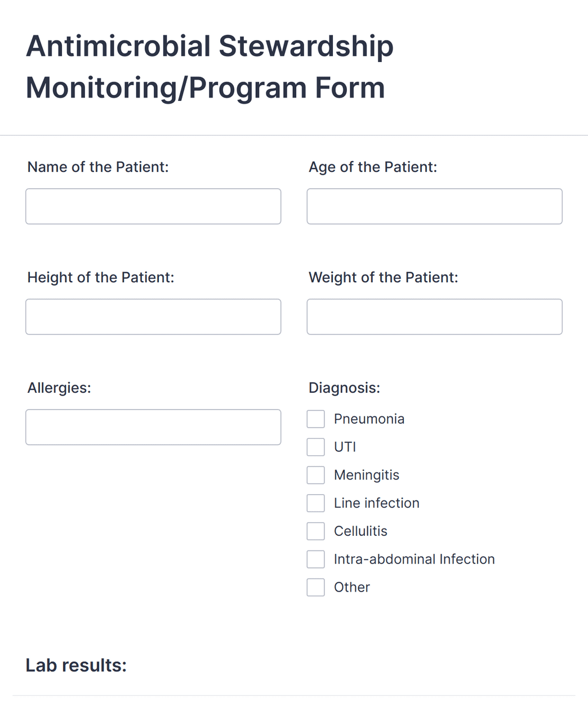Tick the UTI diagnosis checkbox
Viewport: 588px width, 724px height.
click(316, 447)
